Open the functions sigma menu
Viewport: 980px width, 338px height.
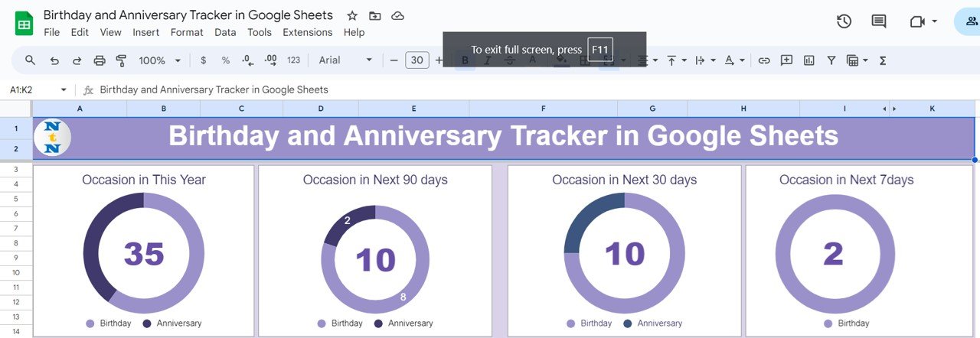tap(882, 60)
